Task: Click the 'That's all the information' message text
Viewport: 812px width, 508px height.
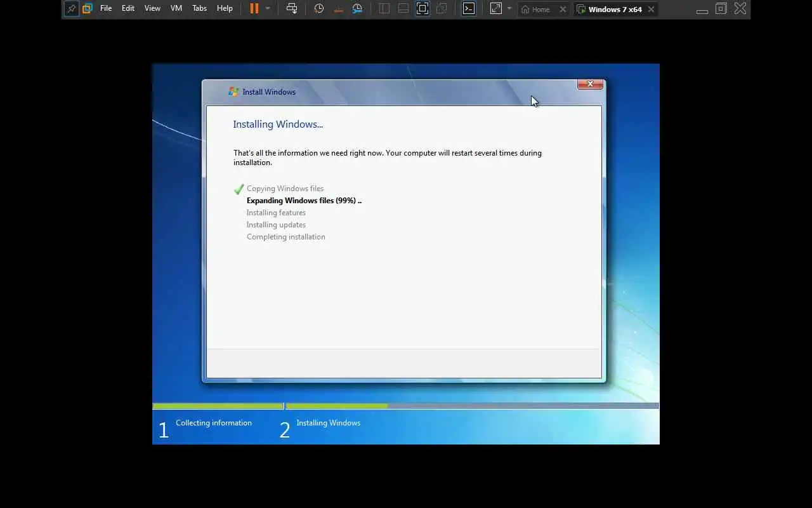Action: pyautogui.click(x=388, y=157)
